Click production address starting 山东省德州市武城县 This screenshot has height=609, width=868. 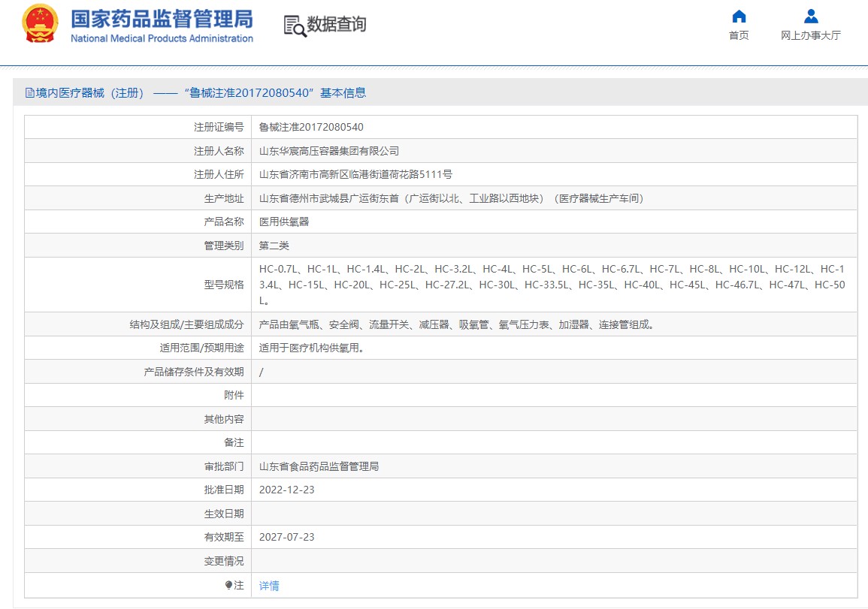click(452, 198)
